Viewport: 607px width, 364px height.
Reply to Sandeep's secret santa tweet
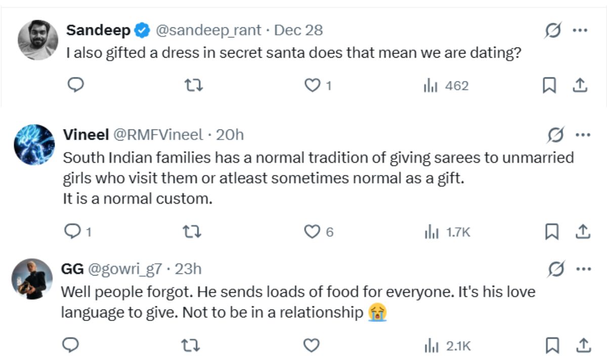point(75,85)
